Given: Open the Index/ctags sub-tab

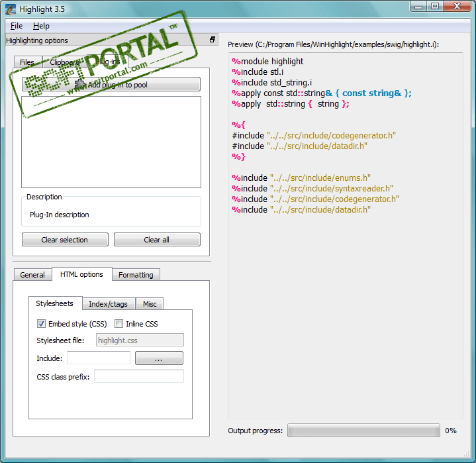Looking at the screenshot, I should [109, 304].
